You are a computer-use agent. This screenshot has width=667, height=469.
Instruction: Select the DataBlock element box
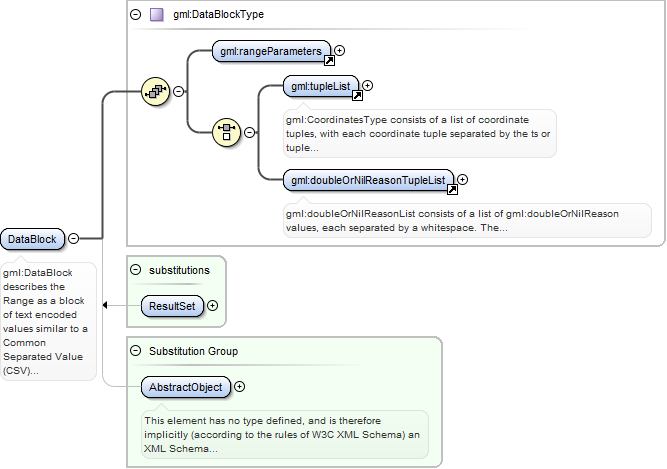(33, 239)
